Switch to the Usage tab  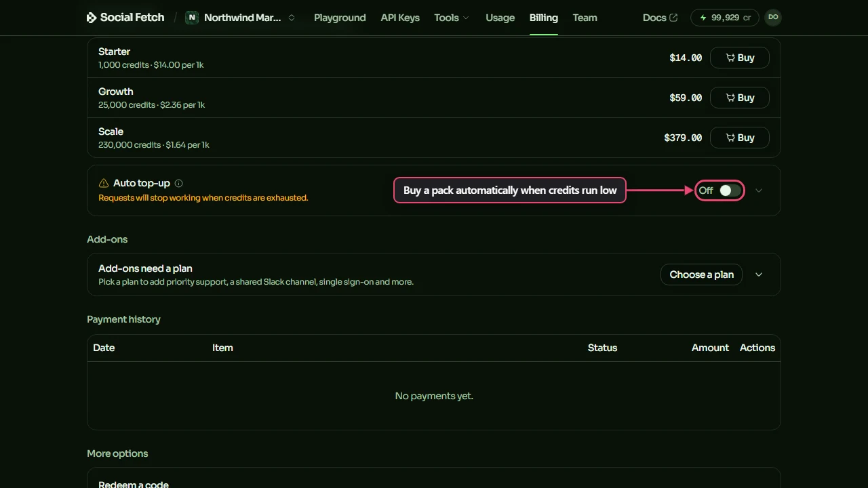500,18
